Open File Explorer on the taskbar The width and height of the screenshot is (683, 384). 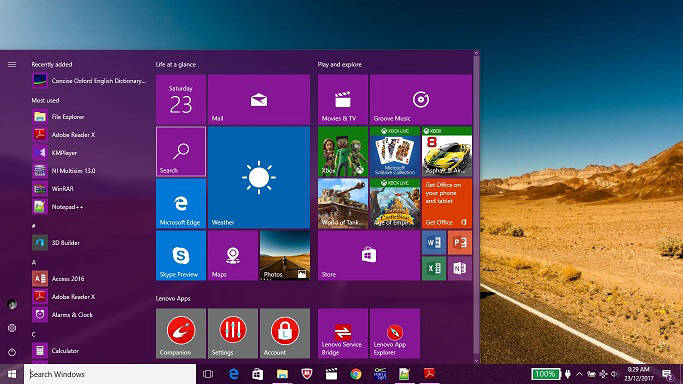click(282, 374)
